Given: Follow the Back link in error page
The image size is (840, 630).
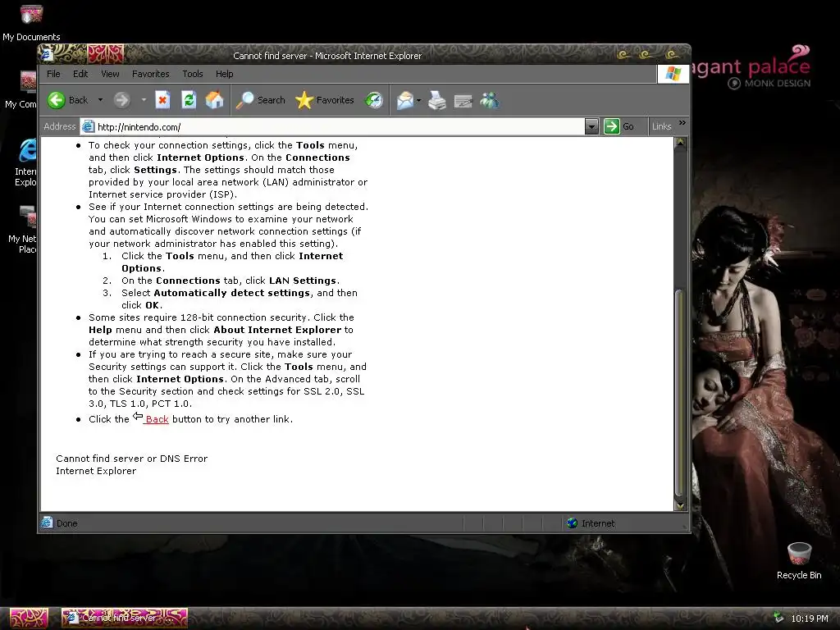Looking at the screenshot, I should (157, 419).
